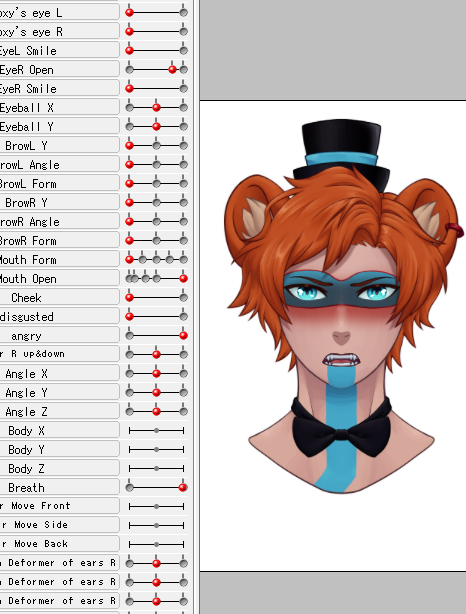466x614 pixels.
Task: Adjust the Cheek slider
Action: (x=156, y=297)
